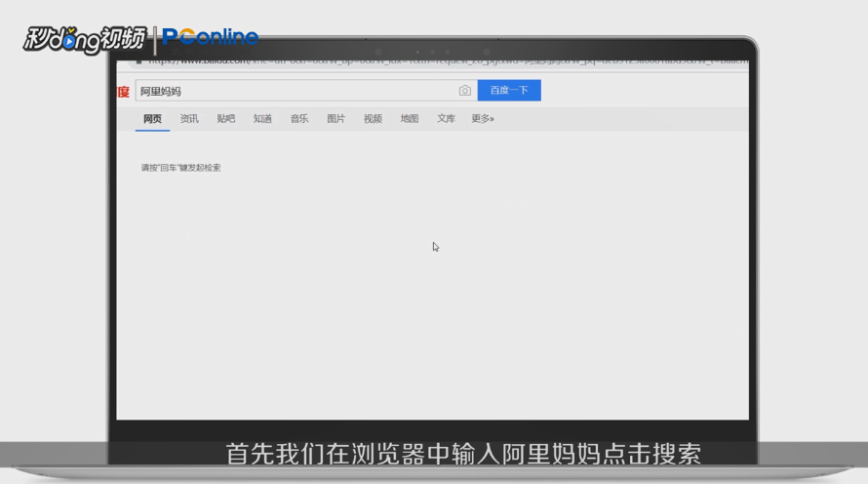The image size is (868, 484).
Task: Open the 音乐 tab
Action: [x=299, y=118]
